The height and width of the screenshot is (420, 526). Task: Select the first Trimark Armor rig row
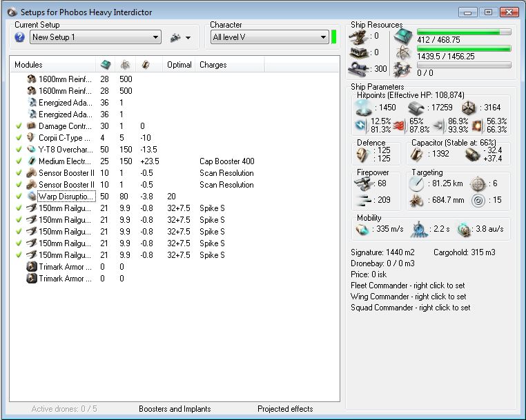[175, 267]
